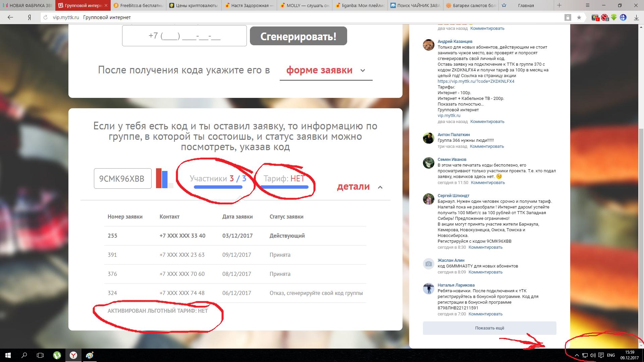This screenshot has width=644, height=362.
Task: Open uTorrent from the taskbar
Action: pyautogui.click(x=57, y=355)
